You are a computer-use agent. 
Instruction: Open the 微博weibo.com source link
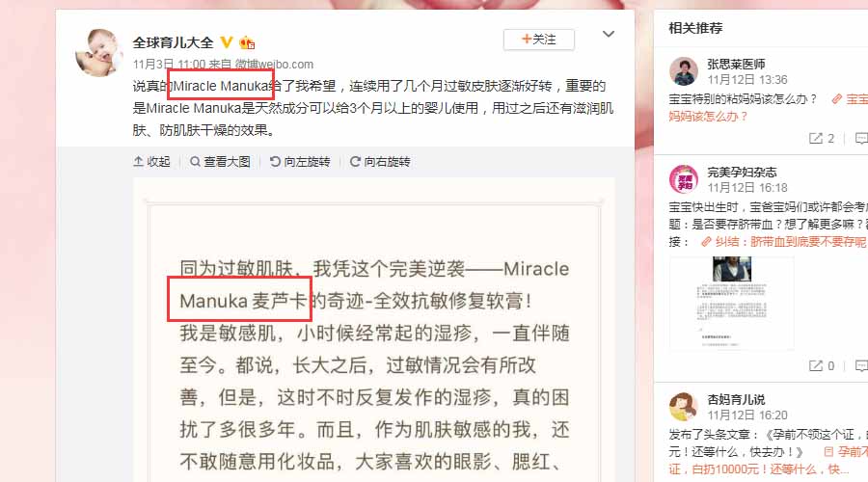[x=274, y=65]
